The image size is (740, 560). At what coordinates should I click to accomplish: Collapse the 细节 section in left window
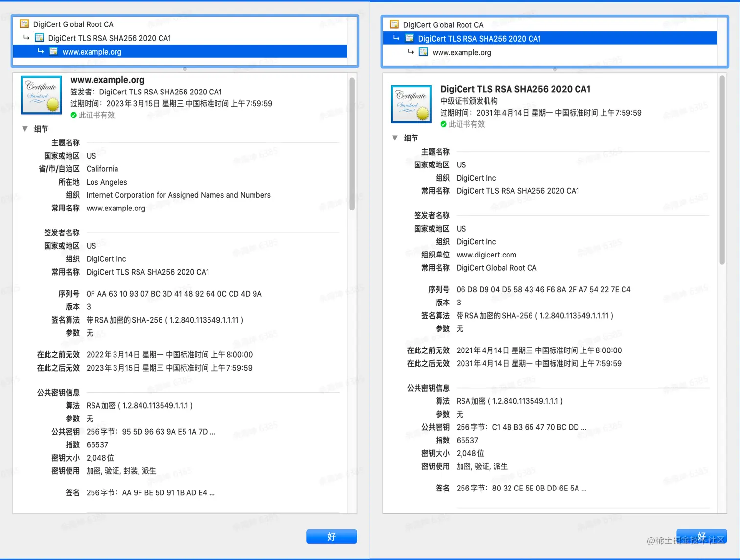click(x=25, y=129)
